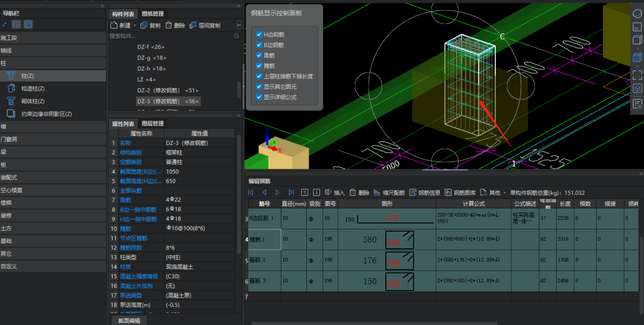Select DZ-f <26> component
Viewport: 644px width, 325px height.
pos(151,47)
